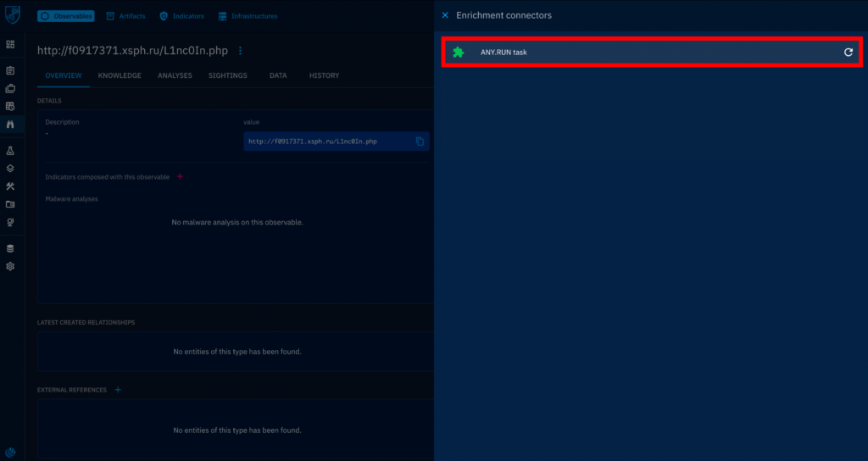Image resolution: width=868 pixels, height=461 pixels.
Task: Open the Analyses tab
Action: 175,75
